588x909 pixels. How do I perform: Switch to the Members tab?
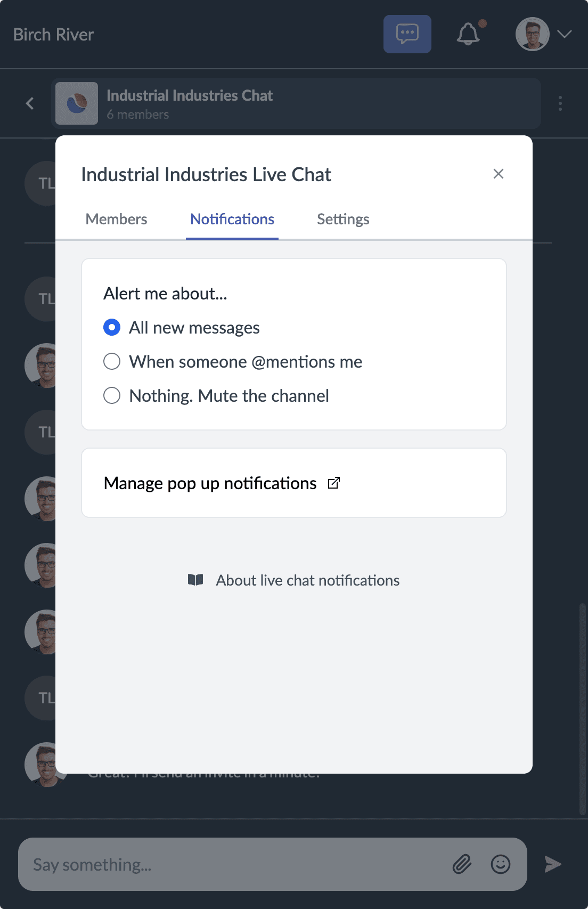116,219
